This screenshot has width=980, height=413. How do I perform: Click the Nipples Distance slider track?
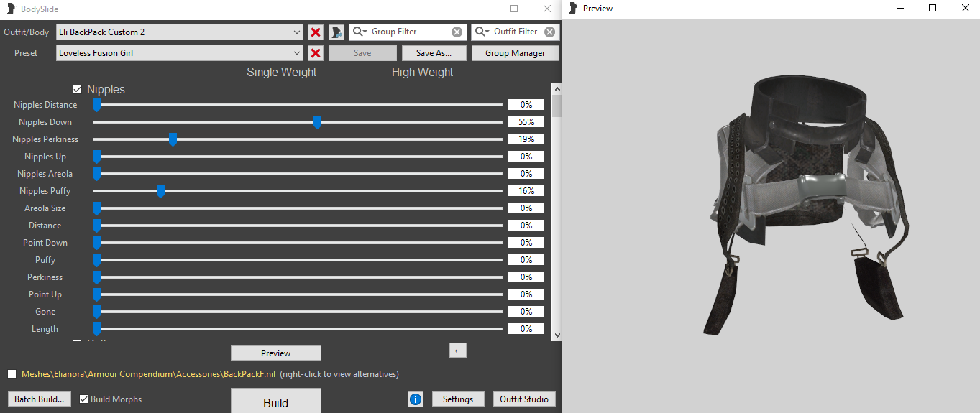(x=298, y=105)
